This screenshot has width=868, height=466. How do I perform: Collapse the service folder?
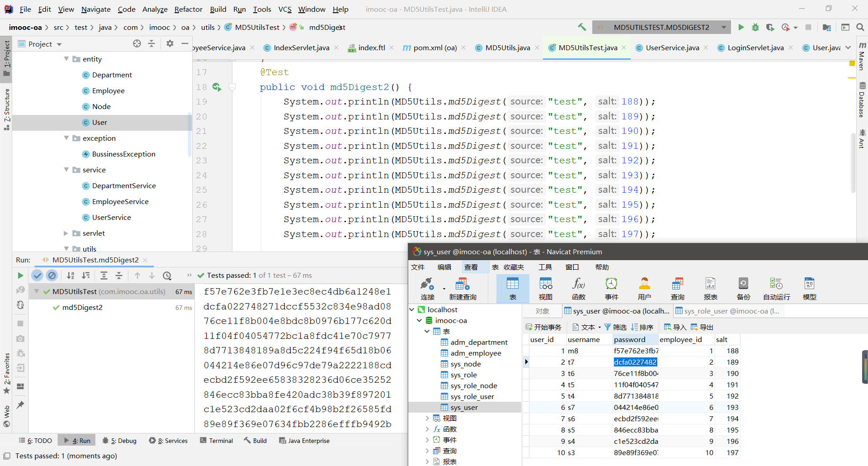point(66,170)
